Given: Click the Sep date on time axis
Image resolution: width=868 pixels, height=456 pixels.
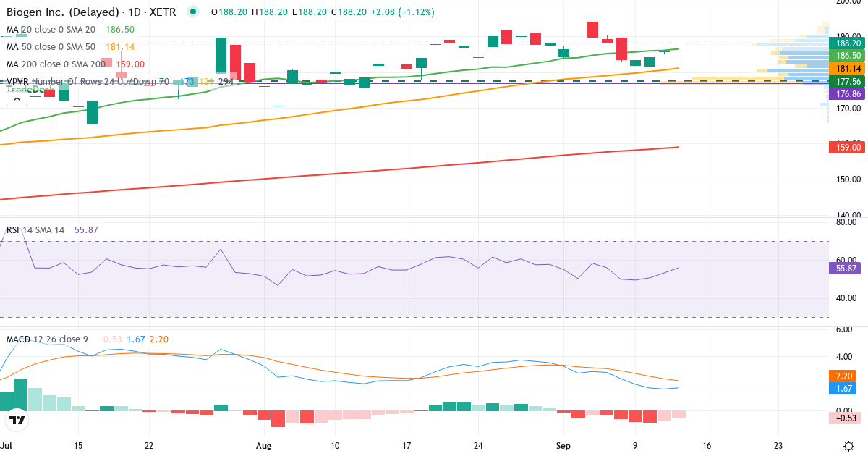Looking at the screenshot, I should tap(563, 446).
